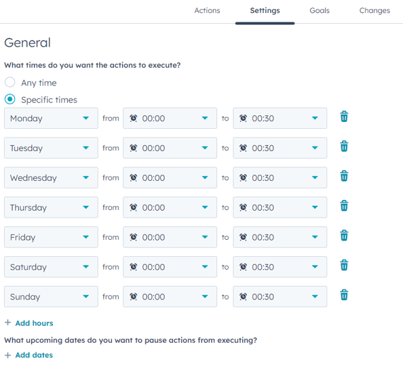Open the Tuesday day dropdown

pos(51,148)
